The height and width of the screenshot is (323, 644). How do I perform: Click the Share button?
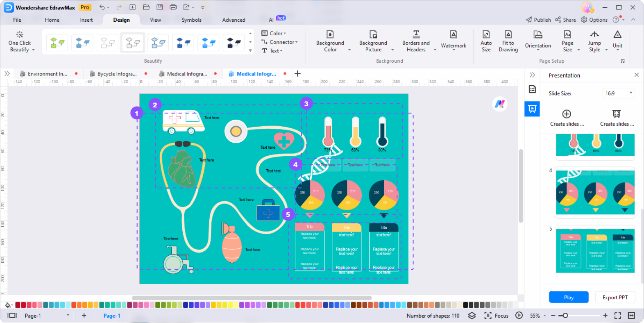pos(565,20)
